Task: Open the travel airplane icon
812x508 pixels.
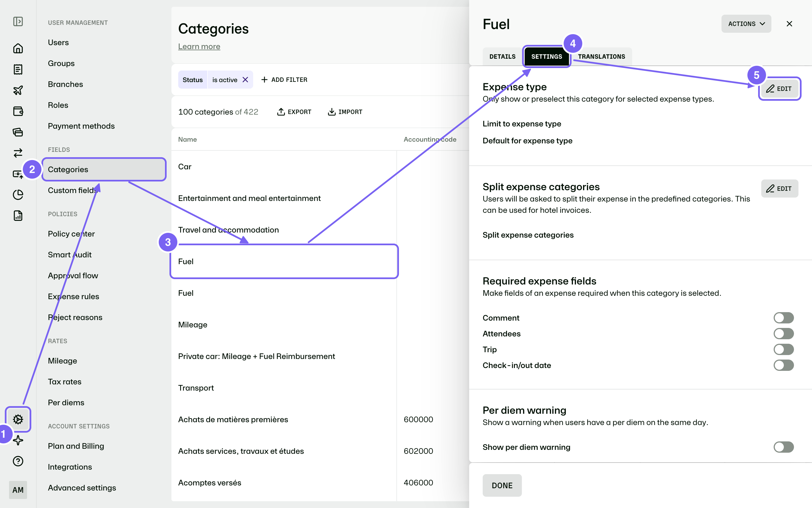Action: 18,90
